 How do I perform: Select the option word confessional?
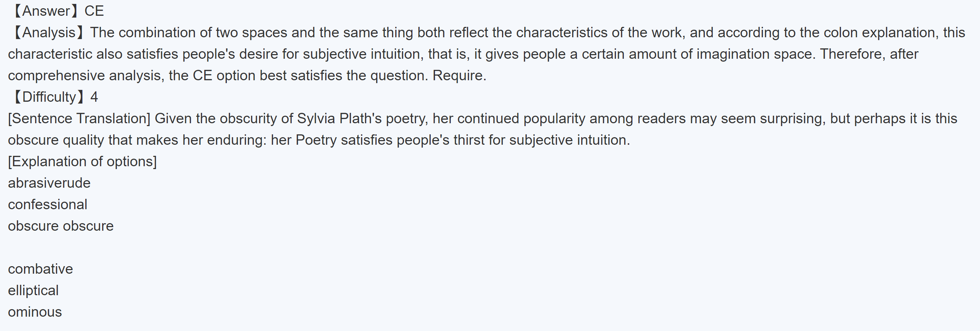point(48,205)
